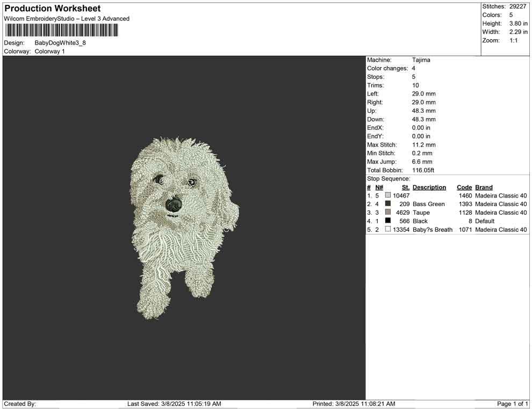The height and width of the screenshot is (409, 532).
Task: Click the Tajima machine value
Action: 421,60
